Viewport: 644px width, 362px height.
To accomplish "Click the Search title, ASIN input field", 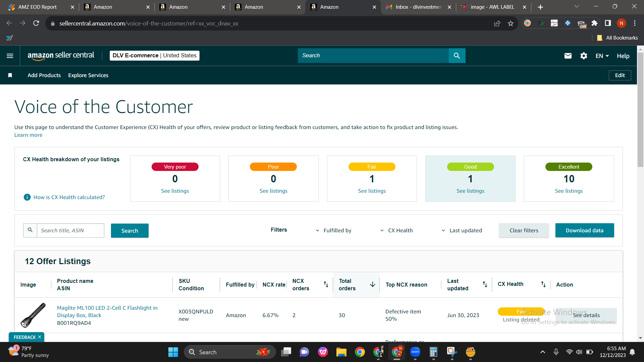I will click(x=70, y=231).
